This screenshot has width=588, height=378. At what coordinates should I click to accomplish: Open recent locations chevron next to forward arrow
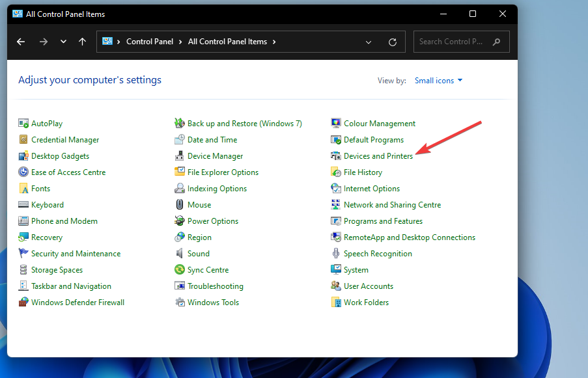pos(63,41)
